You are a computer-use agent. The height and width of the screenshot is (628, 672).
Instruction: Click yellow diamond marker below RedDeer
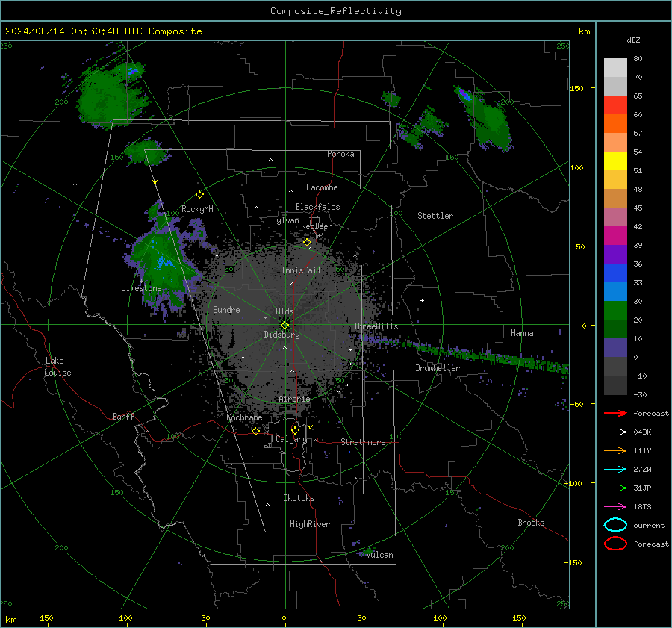coord(307,243)
